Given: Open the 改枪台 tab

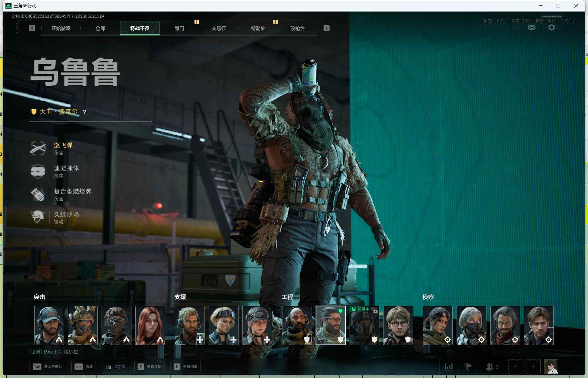Looking at the screenshot, I should coord(298,28).
